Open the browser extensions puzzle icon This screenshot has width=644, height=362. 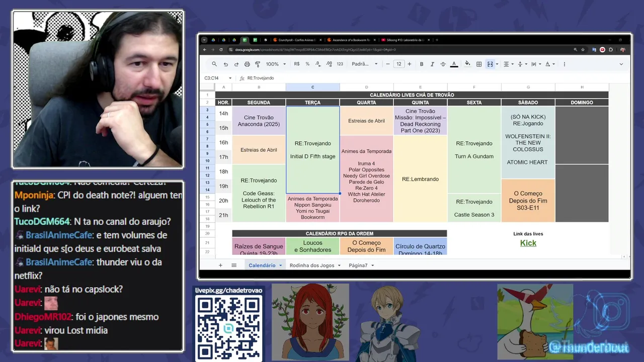(611, 50)
